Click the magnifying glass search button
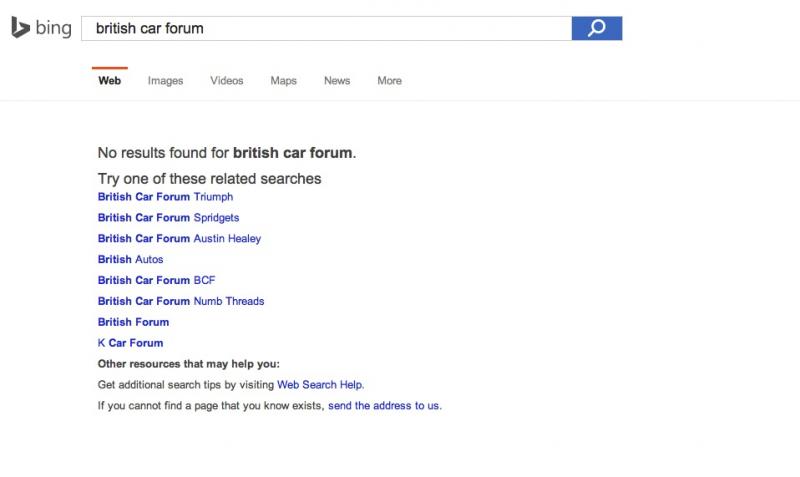 pyautogui.click(x=596, y=28)
